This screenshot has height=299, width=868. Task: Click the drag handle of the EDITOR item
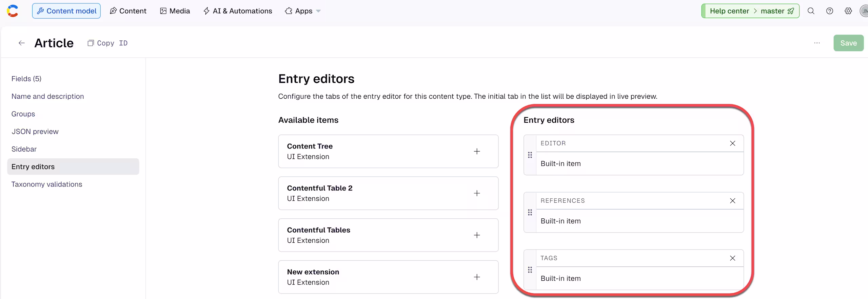(530, 155)
